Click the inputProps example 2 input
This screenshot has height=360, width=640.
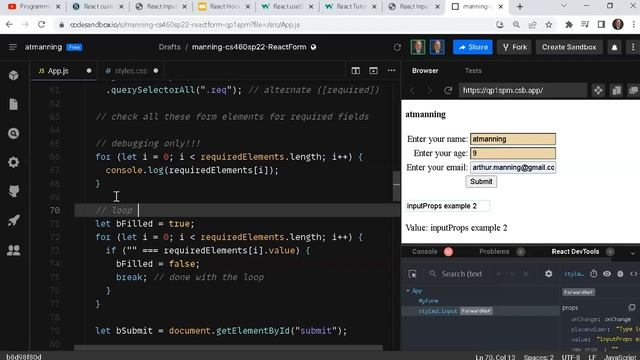447,206
